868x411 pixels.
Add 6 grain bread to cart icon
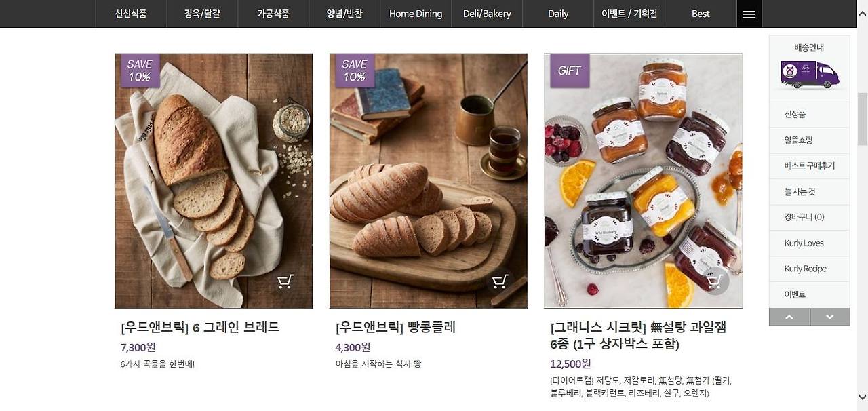(285, 281)
